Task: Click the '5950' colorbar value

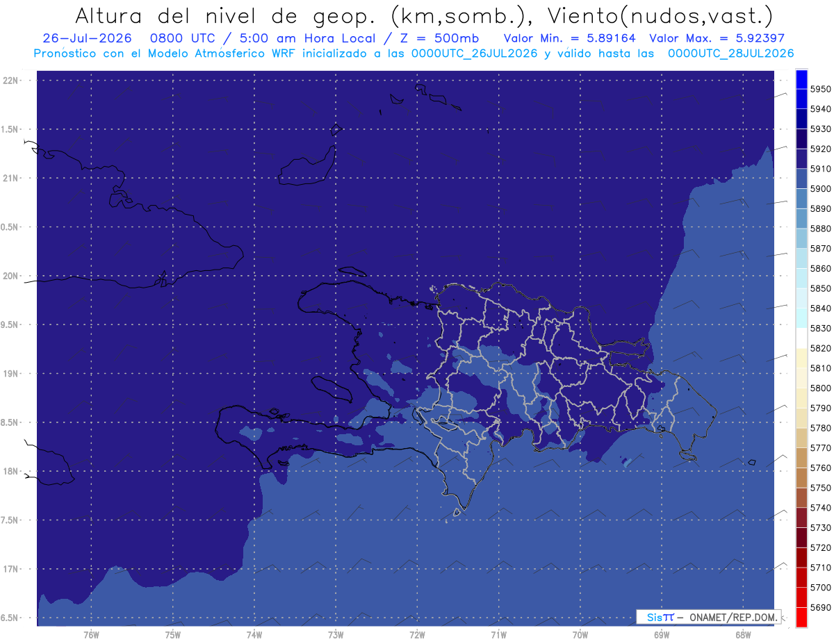Action: [821, 90]
